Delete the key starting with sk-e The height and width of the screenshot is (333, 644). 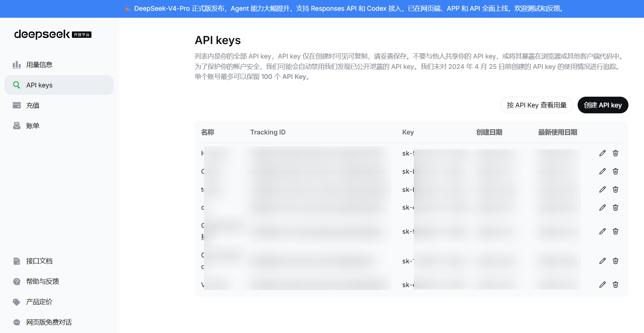(x=615, y=285)
